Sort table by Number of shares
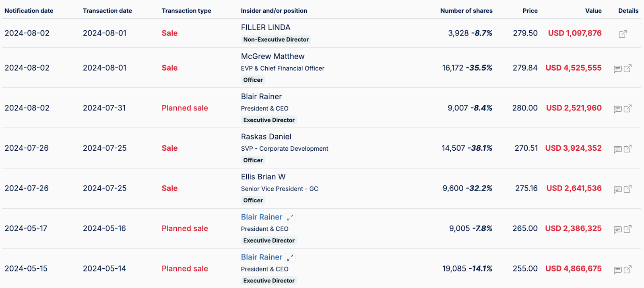This screenshot has height=288, width=644. pos(466,11)
